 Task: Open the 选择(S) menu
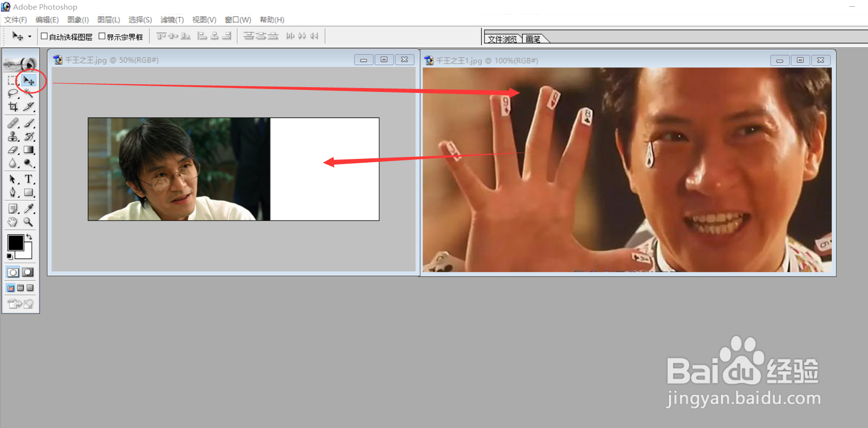(x=140, y=20)
